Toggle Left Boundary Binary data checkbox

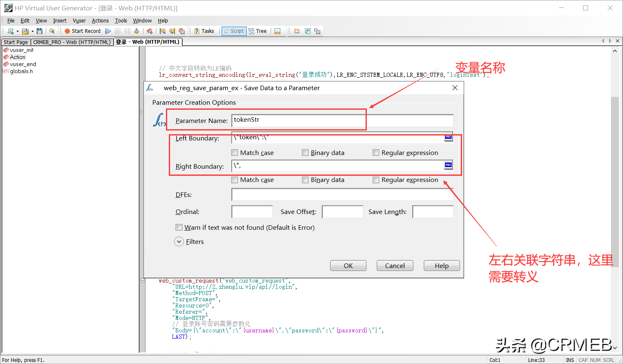pos(305,152)
